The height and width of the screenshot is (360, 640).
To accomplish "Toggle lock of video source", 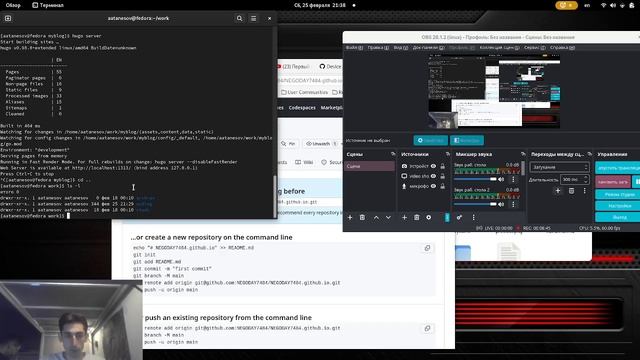I will tap(442, 176).
